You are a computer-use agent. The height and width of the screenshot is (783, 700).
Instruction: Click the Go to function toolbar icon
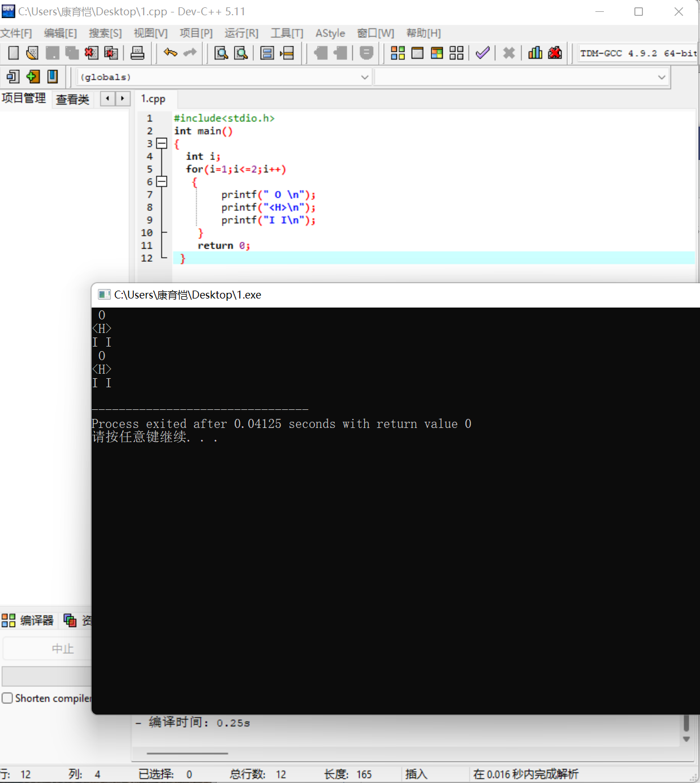[x=267, y=53]
